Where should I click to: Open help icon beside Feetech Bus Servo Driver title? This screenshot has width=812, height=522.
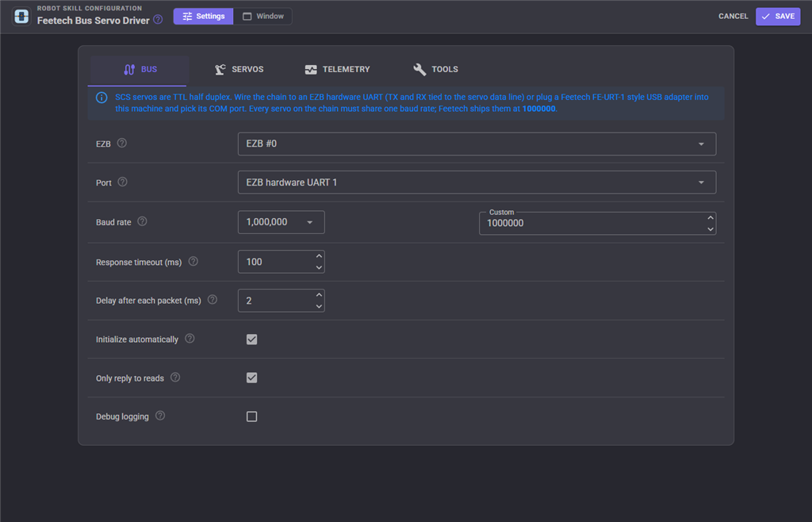158,20
